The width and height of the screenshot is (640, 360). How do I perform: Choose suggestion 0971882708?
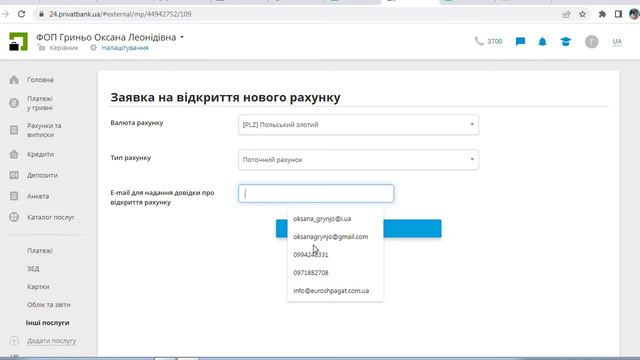tap(311, 273)
